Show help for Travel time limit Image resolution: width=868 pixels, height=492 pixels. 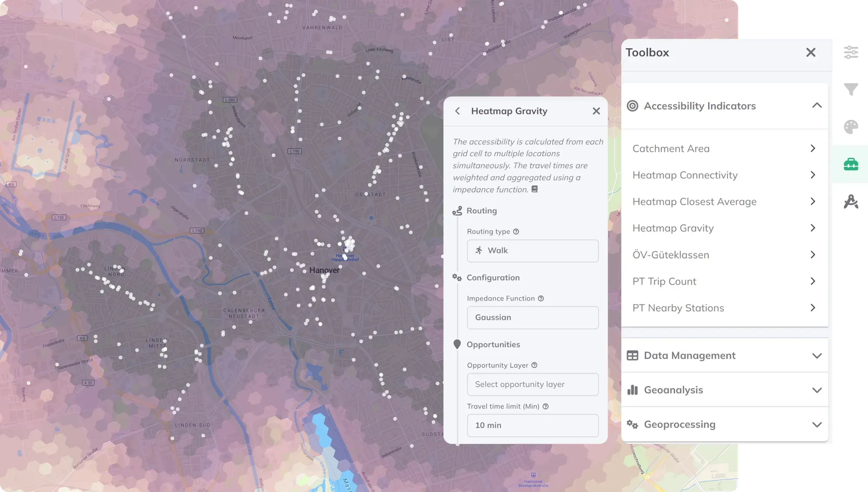click(546, 407)
